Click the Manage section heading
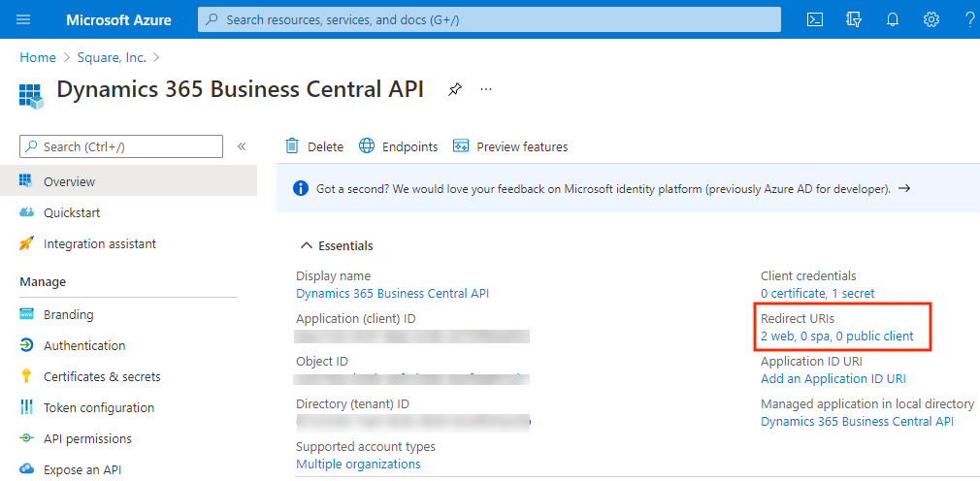The height and width of the screenshot is (481, 980). (x=43, y=282)
